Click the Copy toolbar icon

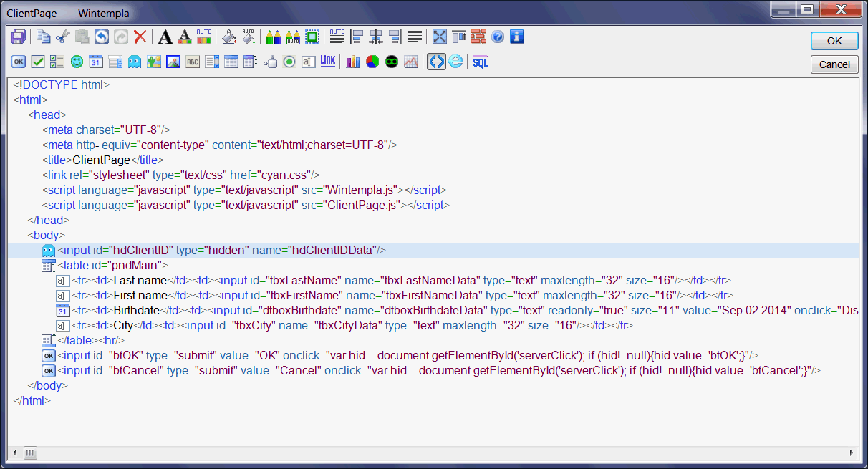tap(44, 37)
